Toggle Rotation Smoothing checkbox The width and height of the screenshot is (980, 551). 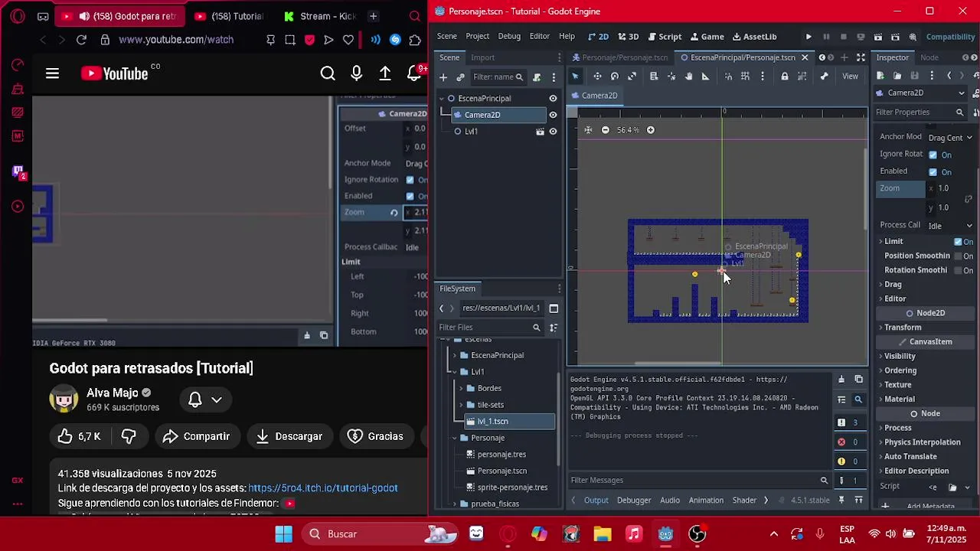pos(958,270)
